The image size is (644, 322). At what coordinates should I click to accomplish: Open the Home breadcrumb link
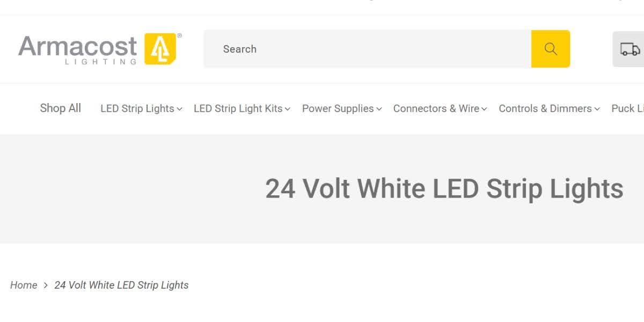(x=24, y=285)
